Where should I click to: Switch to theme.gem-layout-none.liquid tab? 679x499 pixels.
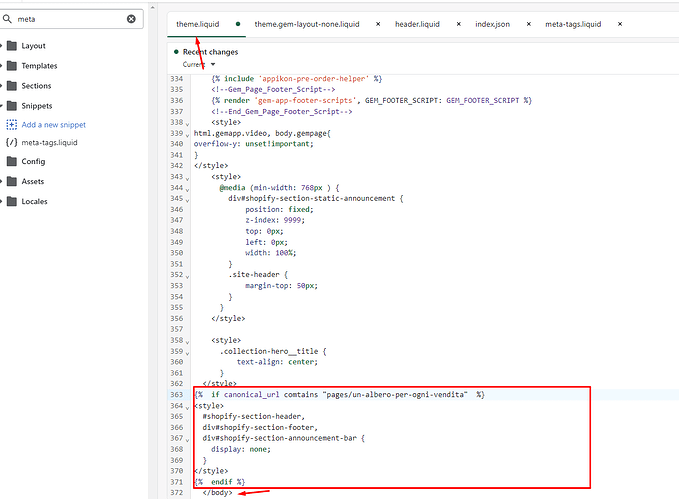pos(307,24)
